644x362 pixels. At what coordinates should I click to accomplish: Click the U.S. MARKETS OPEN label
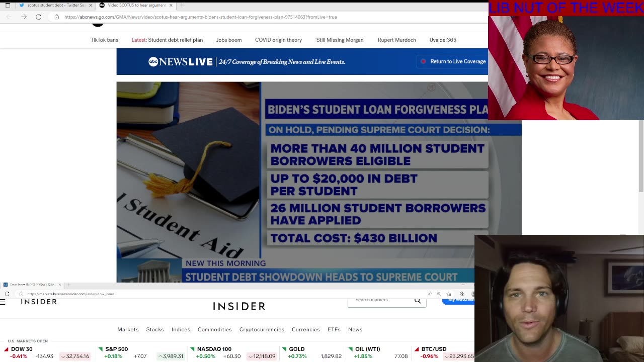pos(28,341)
